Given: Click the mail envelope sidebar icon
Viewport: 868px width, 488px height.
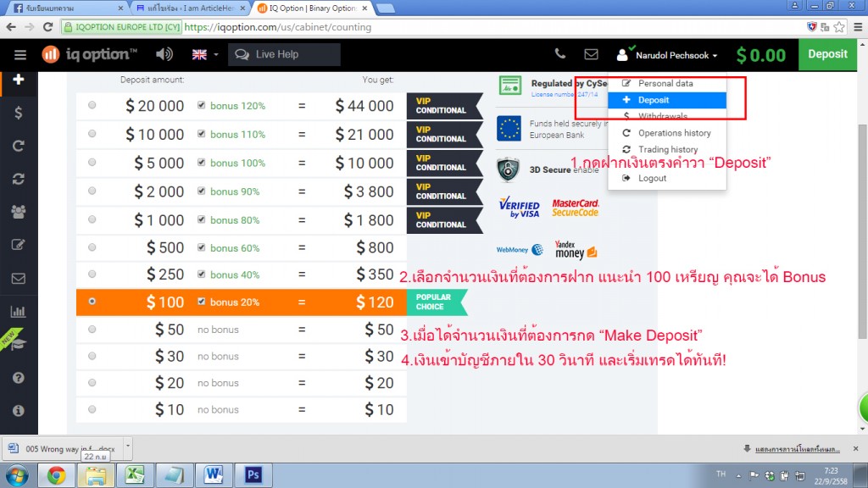Looking at the screenshot, I should tap(19, 278).
